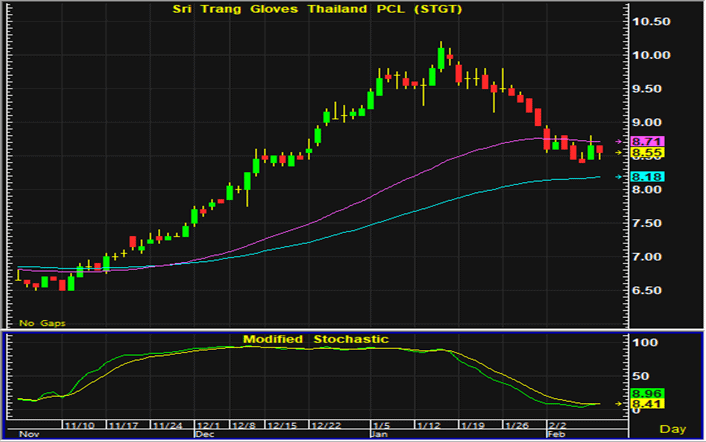Screen dimensions: 706x442
Task: Select the 12/8 date marker
Action: 241,424
